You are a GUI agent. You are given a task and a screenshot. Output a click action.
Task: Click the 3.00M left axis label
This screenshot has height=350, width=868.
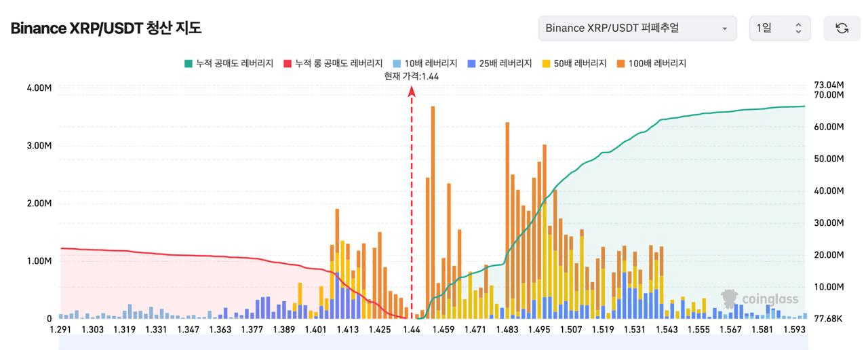coord(39,146)
